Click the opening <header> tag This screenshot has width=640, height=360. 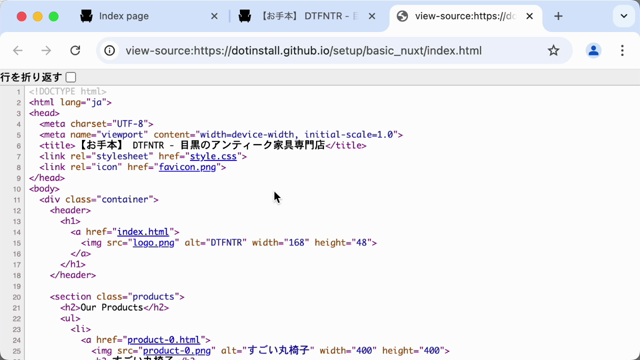[x=70, y=210]
